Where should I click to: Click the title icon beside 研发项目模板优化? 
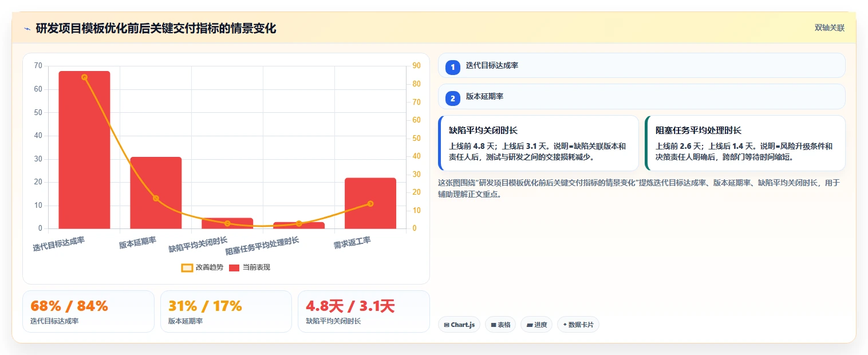tap(27, 29)
